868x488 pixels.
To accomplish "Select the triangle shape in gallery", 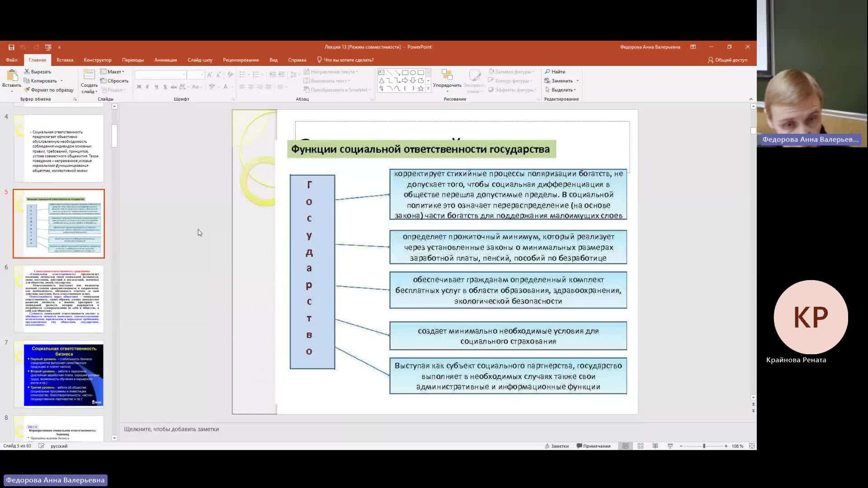I will click(381, 80).
